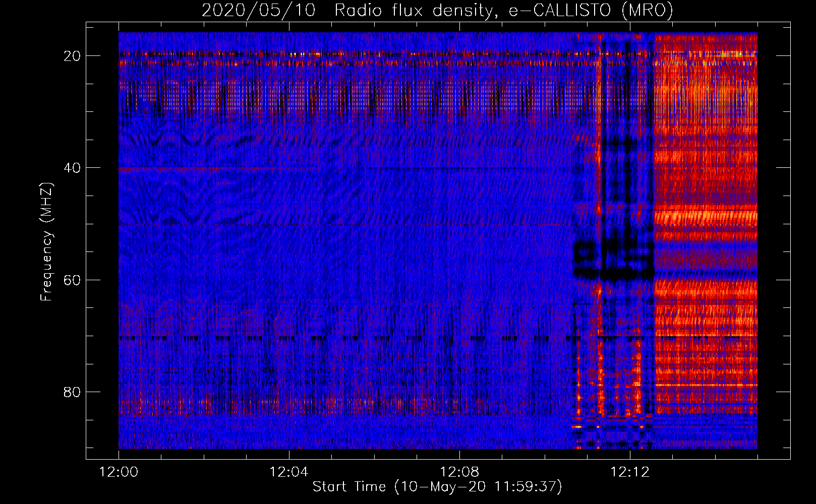Click the '12:00' time tick label
This screenshot has height=504, width=816.
[x=119, y=472]
